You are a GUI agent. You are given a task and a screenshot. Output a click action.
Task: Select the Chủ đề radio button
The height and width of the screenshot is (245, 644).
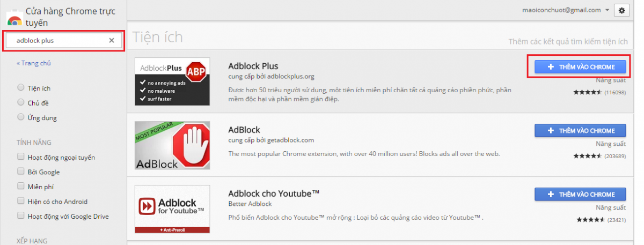click(20, 102)
